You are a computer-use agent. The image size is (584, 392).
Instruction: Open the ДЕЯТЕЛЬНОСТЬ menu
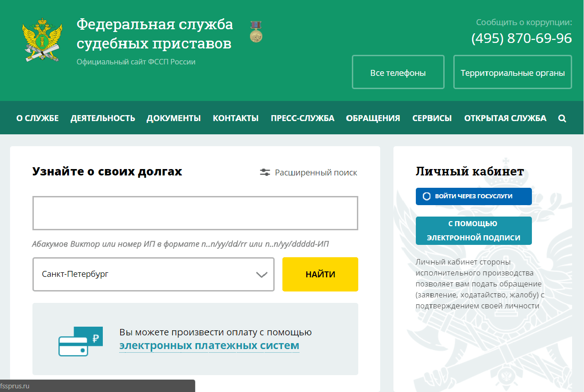point(103,118)
